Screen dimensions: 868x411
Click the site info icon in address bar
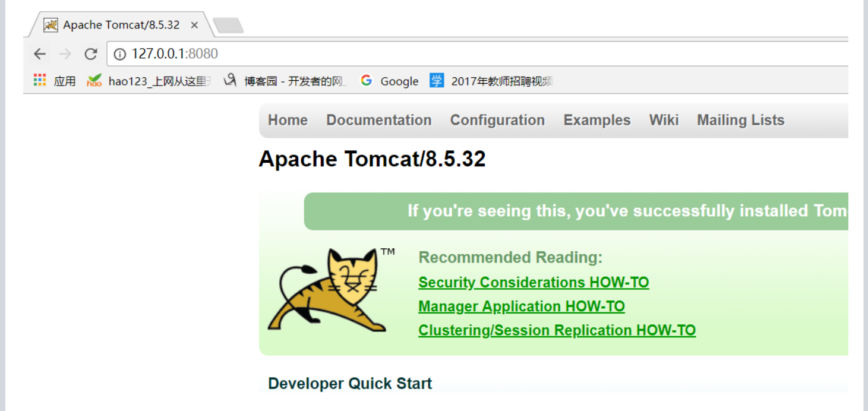[120, 54]
